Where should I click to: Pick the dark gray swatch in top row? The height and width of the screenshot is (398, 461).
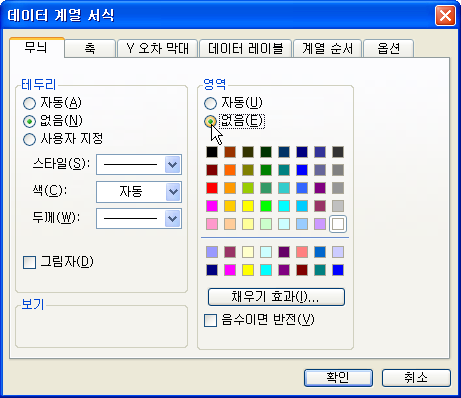click(x=338, y=152)
